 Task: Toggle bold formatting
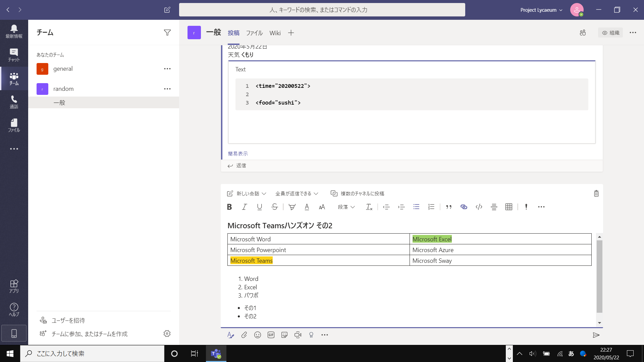click(229, 207)
